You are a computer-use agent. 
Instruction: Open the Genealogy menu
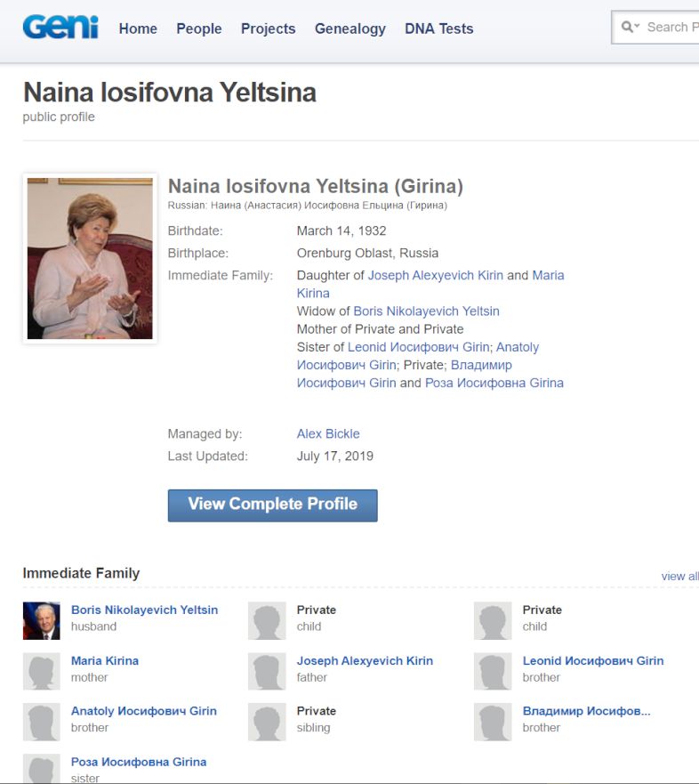[x=350, y=28]
